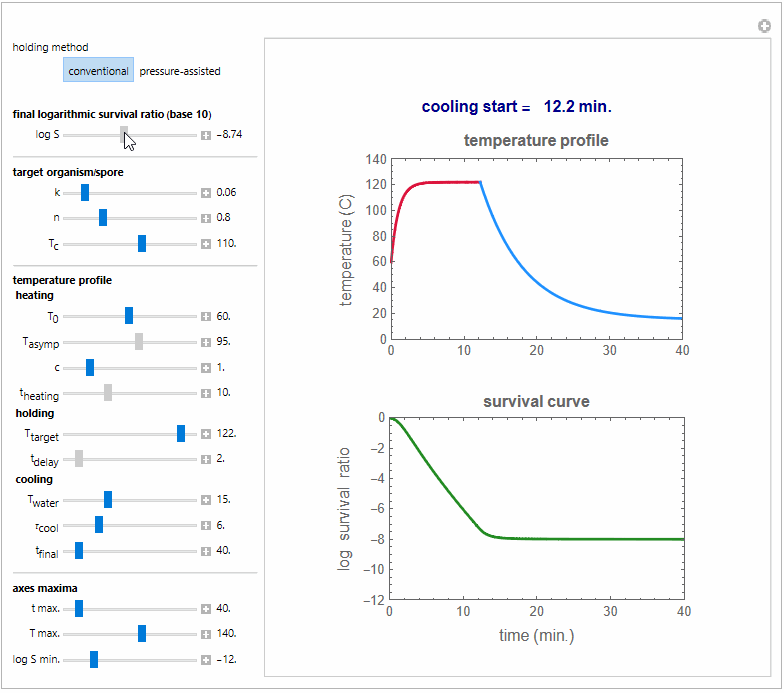Select the conventional holding method
Screen dimensions: 784x693
pos(98,70)
